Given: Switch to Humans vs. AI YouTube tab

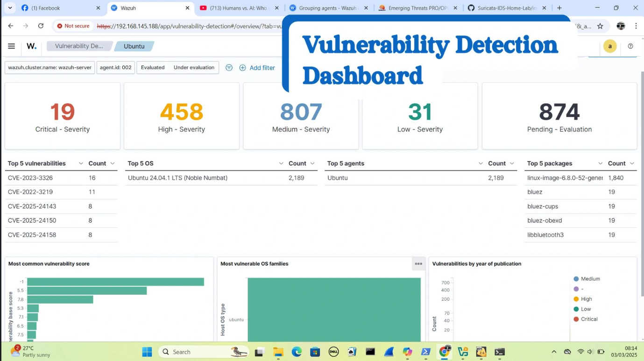Looking at the screenshot, I should pos(240,8).
